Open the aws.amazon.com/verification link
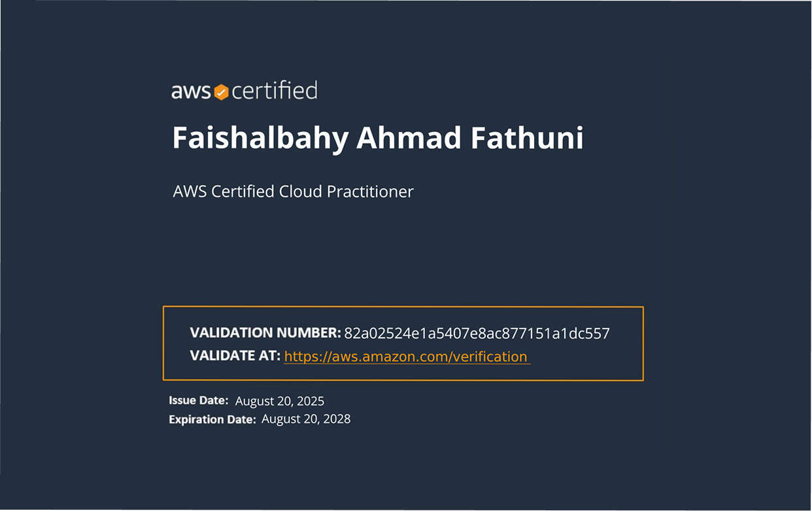This screenshot has width=812, height=511. [405, 357]
